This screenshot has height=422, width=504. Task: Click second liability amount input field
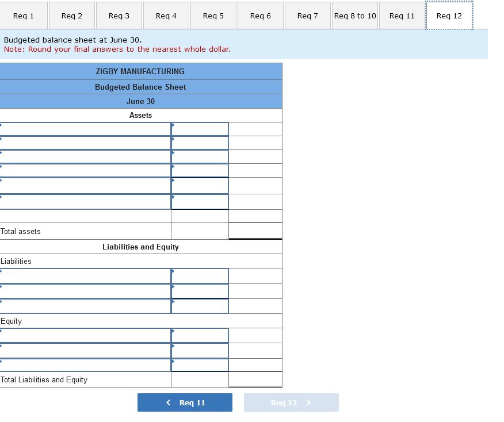200,291
